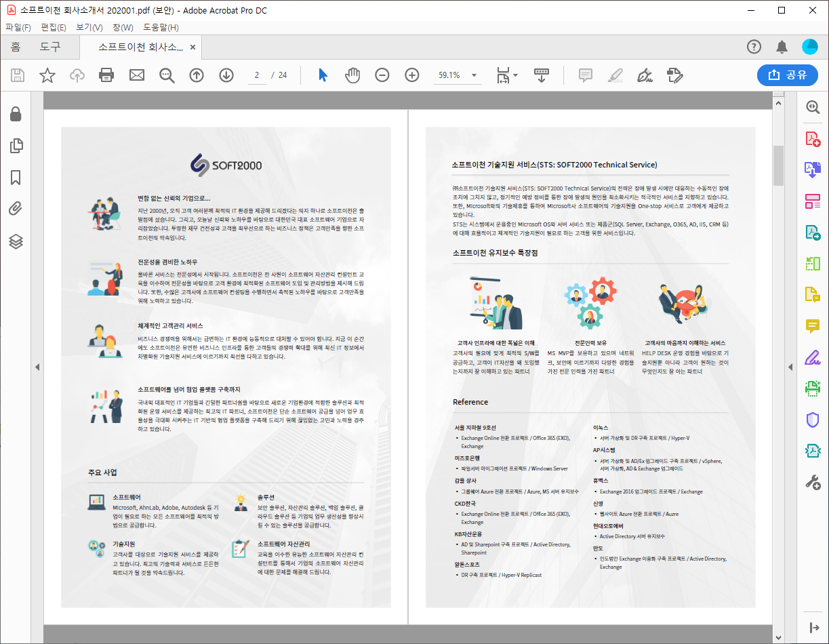Open the help question mark icon
This screenshot has width=829, height=644.
click(x=754, y=47)
